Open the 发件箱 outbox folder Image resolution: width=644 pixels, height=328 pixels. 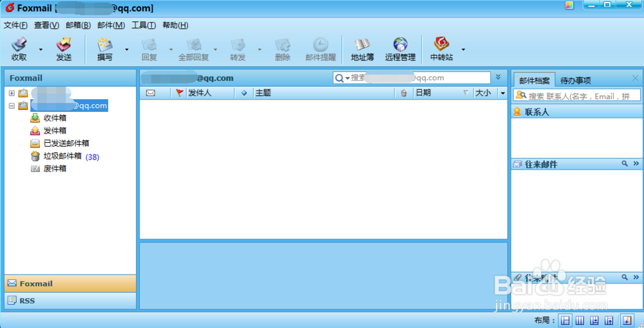[48, 131]
